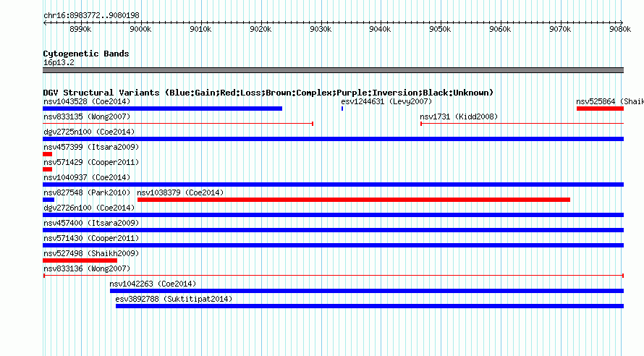Click the 9010k ruler tick label
Screen dimensions: 644x356
[200, 29]
